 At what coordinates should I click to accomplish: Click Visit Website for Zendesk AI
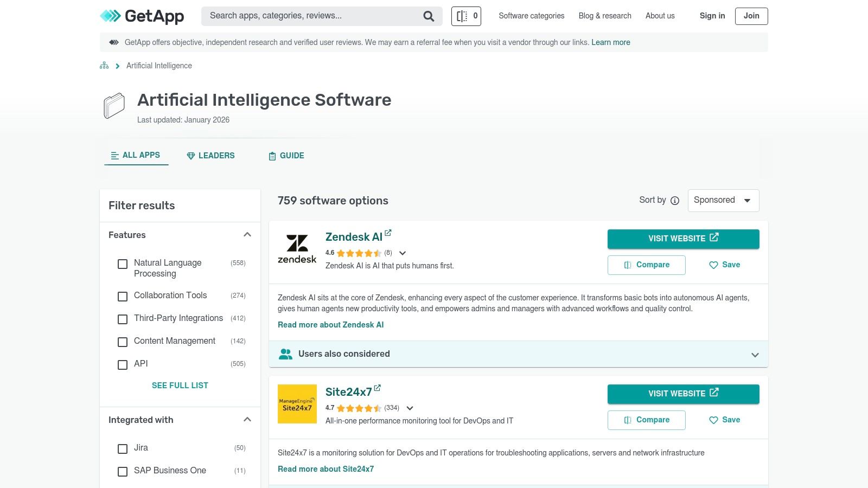point(683,239)
